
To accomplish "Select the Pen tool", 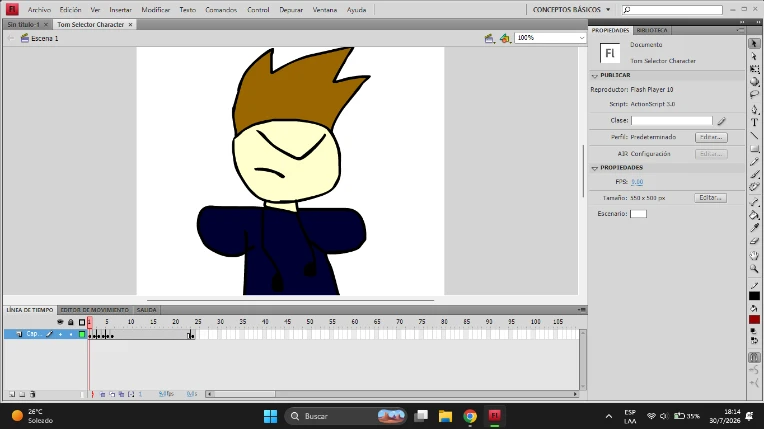I will pos(754,110).
